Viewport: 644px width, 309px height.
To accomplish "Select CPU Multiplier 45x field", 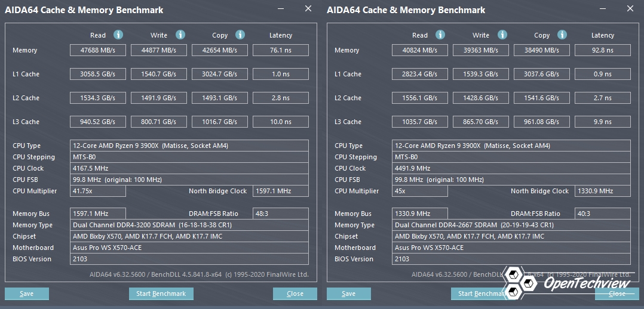I will click(x=420, y=191).
